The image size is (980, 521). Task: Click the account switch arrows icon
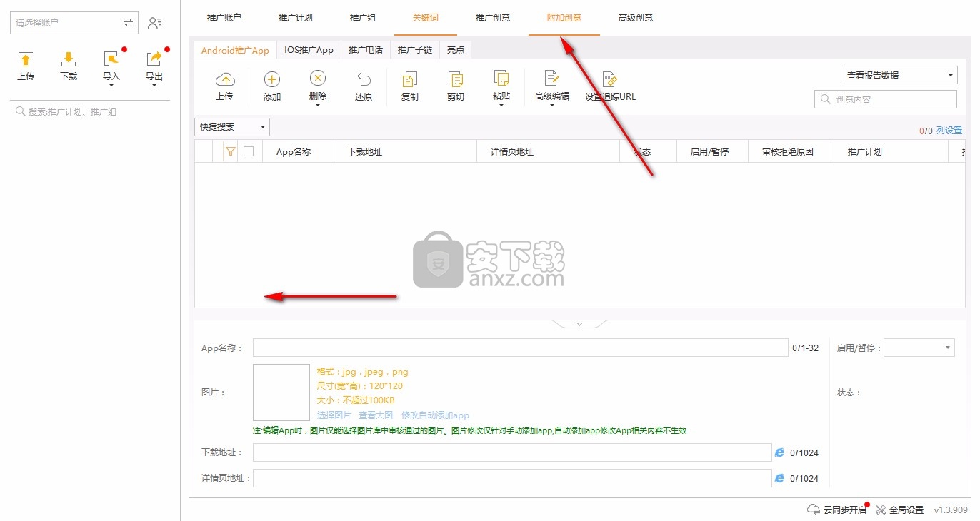coord(129,23)
